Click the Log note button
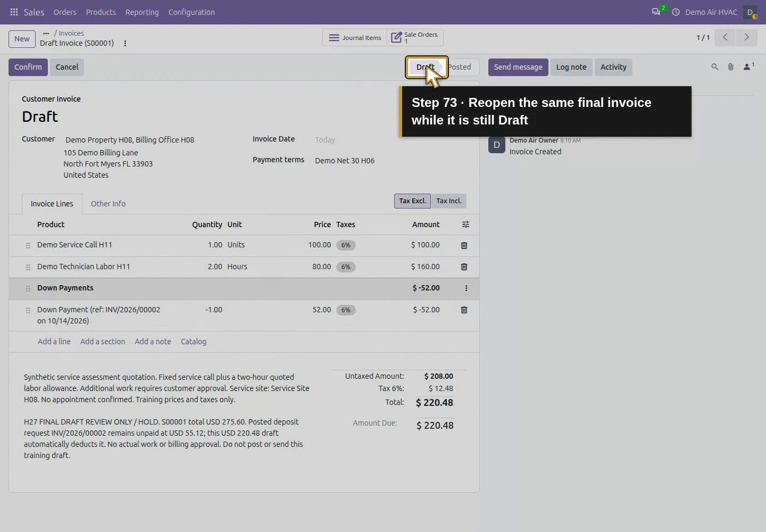766x532 pixels. [571, 67]
